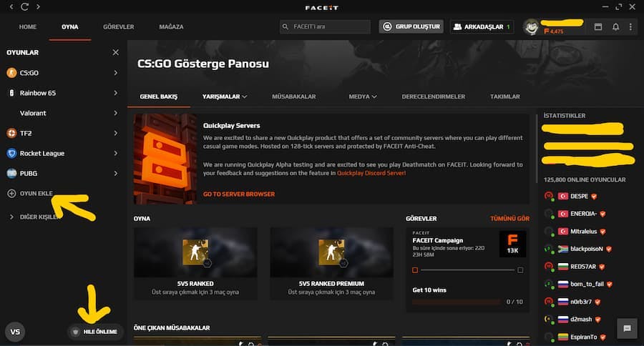The width and height of the screenshot is (644, 346).
Task: Click the Hile Önleme anti-cheat button
Action: [95, 332]
